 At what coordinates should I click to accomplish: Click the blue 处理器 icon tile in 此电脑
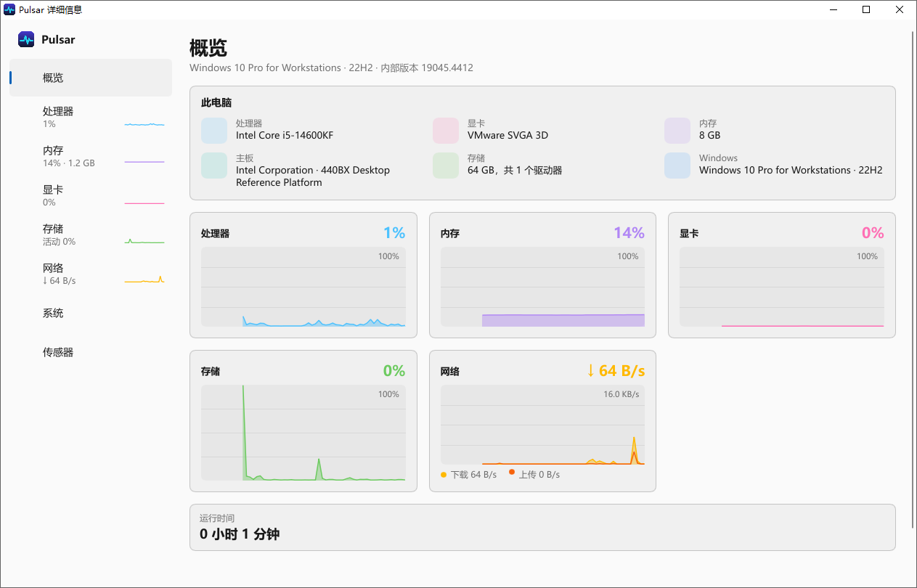coord(214,130)
